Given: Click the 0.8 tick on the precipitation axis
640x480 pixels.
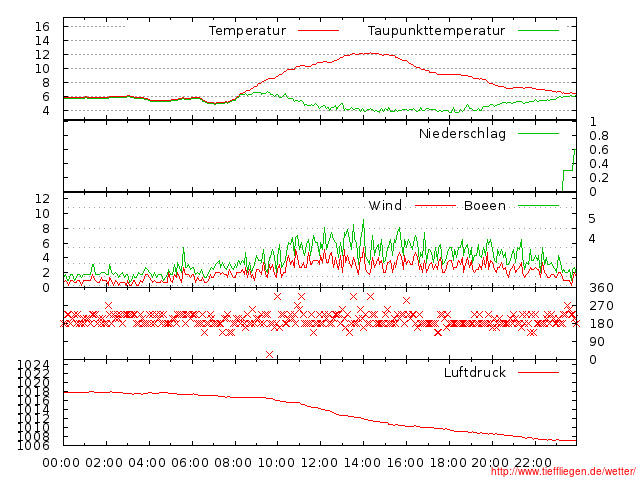Looking at the screenshot, I should pyautogui.click(x=599, y=136).
